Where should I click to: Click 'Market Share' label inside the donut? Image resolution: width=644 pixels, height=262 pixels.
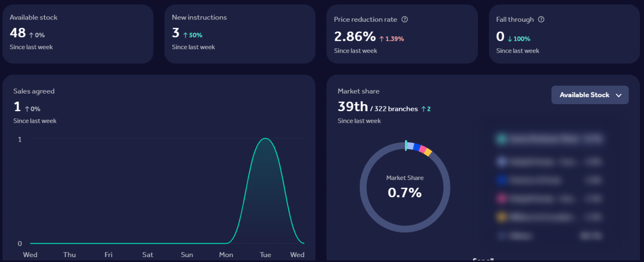(405, 178)
